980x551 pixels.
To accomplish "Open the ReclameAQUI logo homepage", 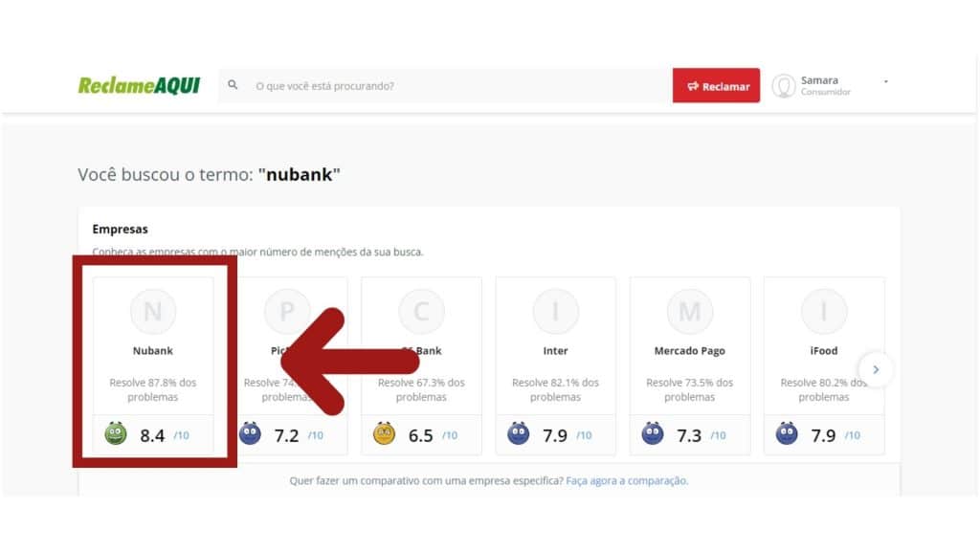I will pyautogui.click(x=139, y=85).
